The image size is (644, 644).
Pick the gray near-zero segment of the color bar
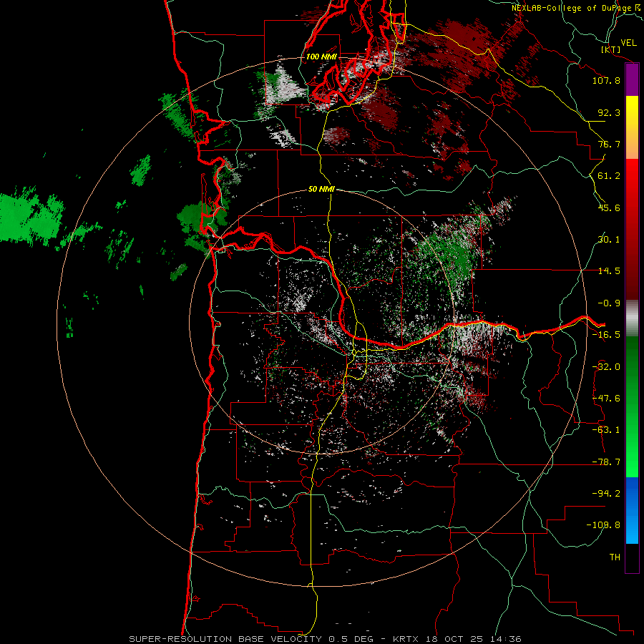[x=632, y=318]
